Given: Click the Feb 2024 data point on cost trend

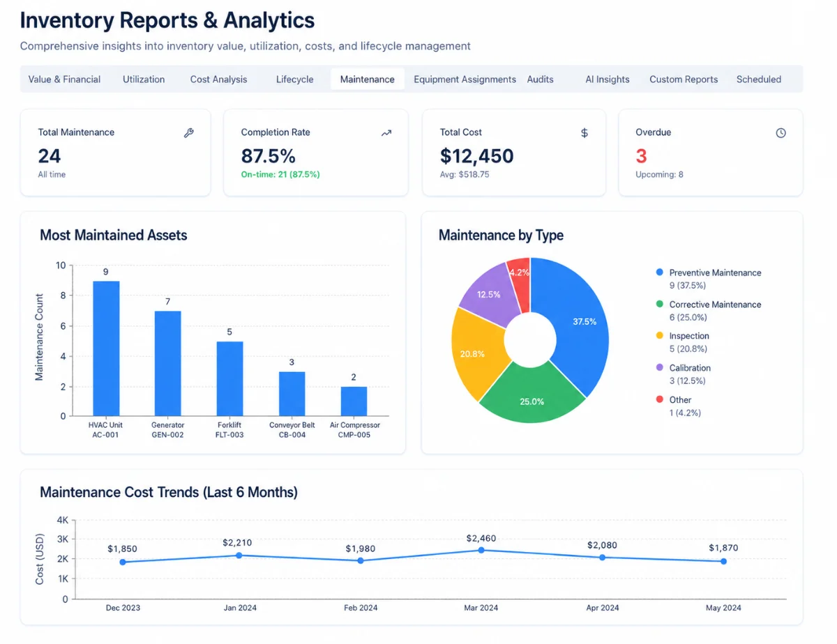Looking at the screenshot, I should (x=361, y=560).
